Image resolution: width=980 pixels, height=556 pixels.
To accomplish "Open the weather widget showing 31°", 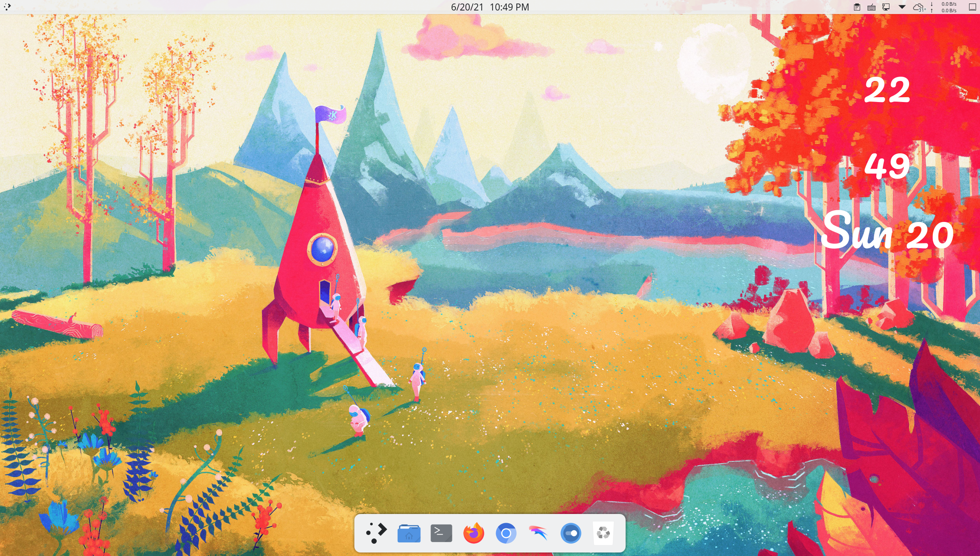I will coord(919,7).
